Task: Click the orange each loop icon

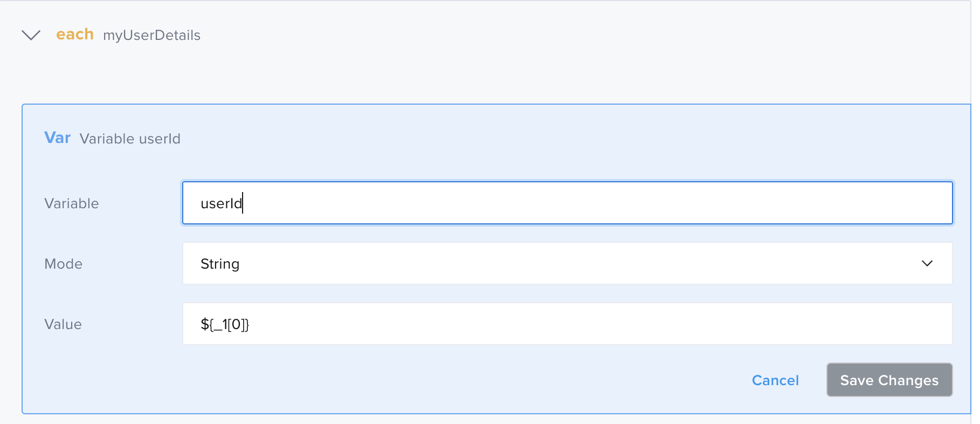Action: pyautogui.click(x=75, y=35)
